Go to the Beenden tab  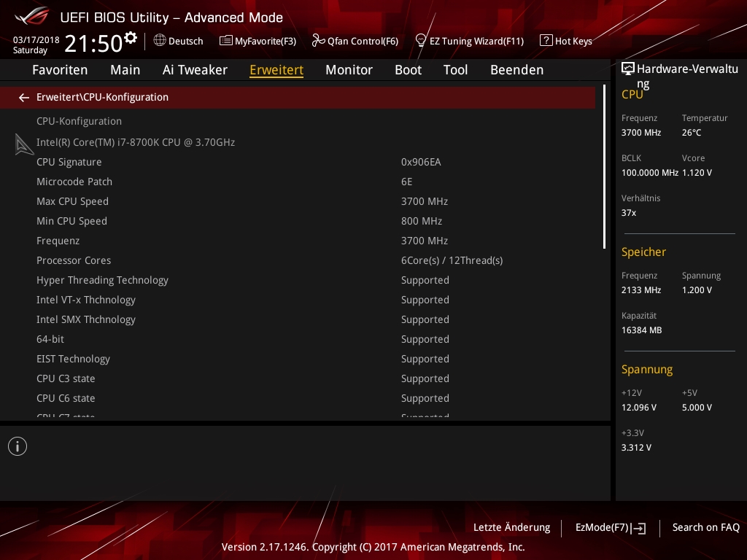coord(517,70)
